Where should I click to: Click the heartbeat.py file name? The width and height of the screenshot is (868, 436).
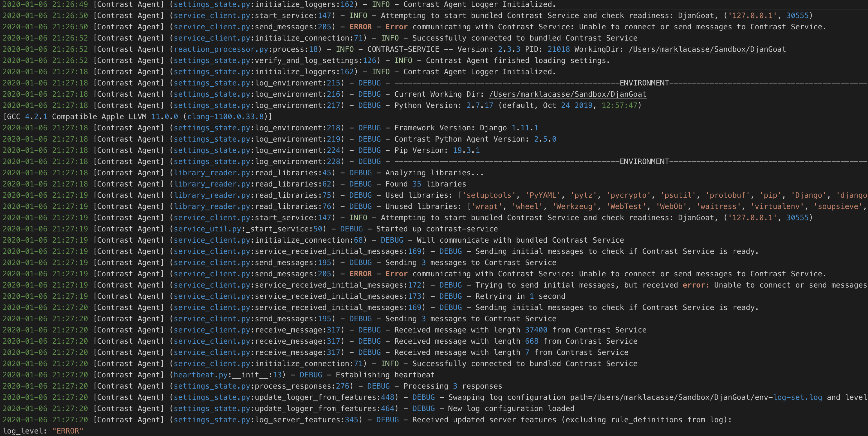click(201, 375)
